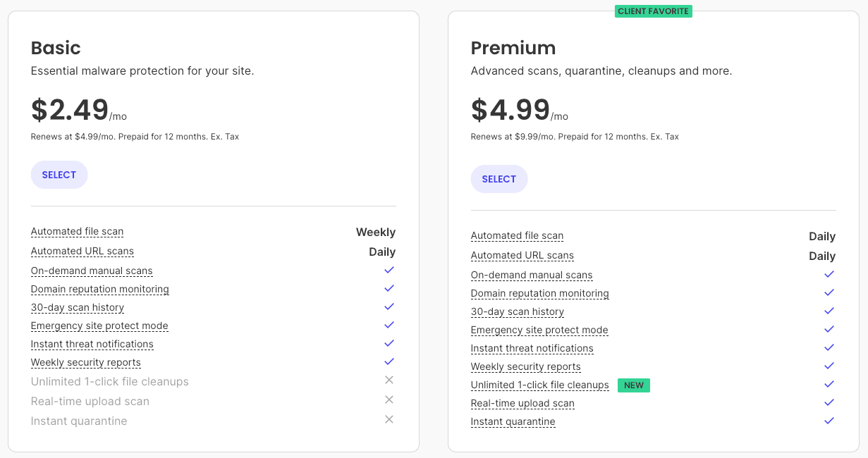Screen dimensions: 868x458
Task: Click the Premium plan SELECT button
Action: 499,179
